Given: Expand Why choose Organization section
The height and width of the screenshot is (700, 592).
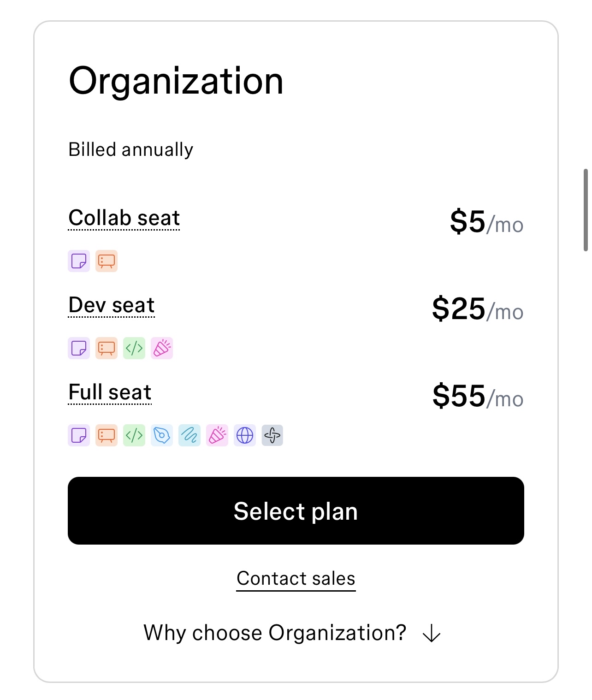Looking at the screenshot, I should pos(292,633).
